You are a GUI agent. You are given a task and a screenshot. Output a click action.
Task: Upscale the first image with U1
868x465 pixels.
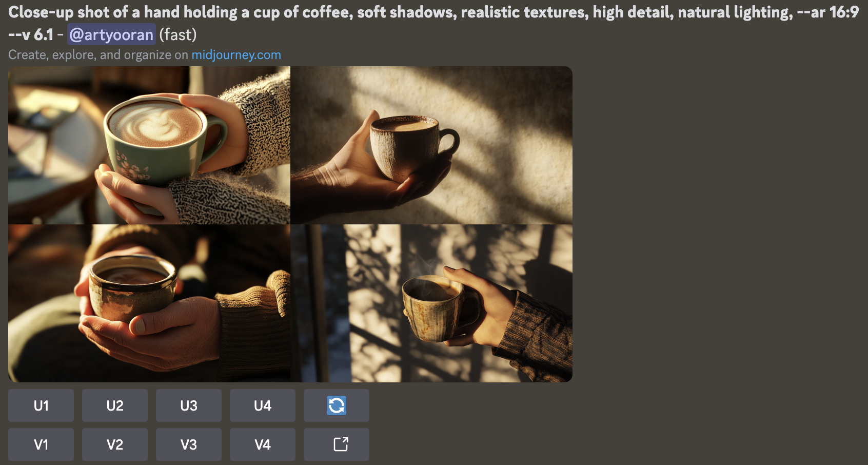click(x=41, y=405)
